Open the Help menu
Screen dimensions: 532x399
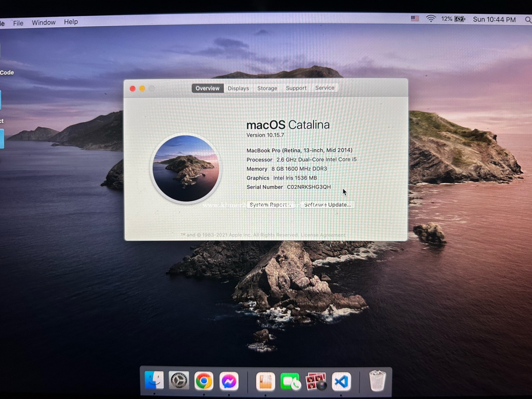(71, 22)
